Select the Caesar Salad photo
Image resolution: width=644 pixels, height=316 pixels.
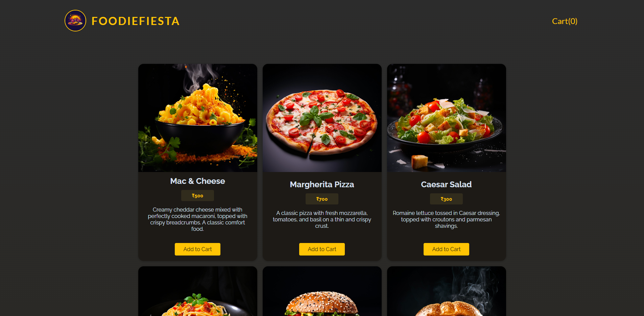447,118
